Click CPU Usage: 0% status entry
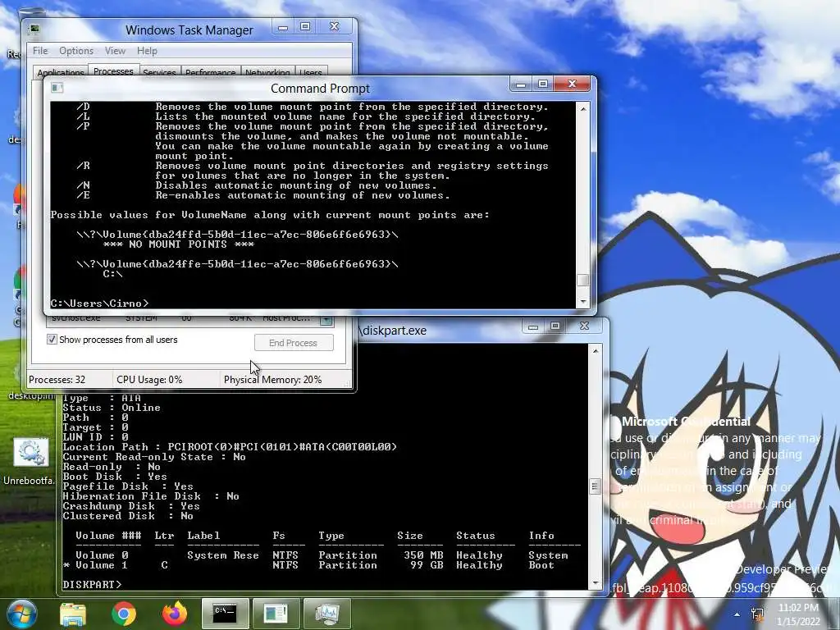840x630 pixels. 149,380
